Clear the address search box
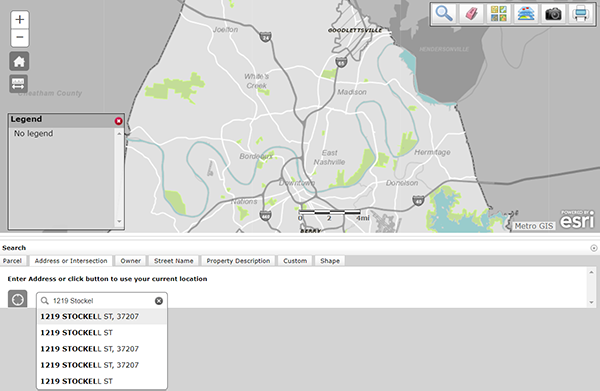 pyautogui.click(x=159, y=301)
